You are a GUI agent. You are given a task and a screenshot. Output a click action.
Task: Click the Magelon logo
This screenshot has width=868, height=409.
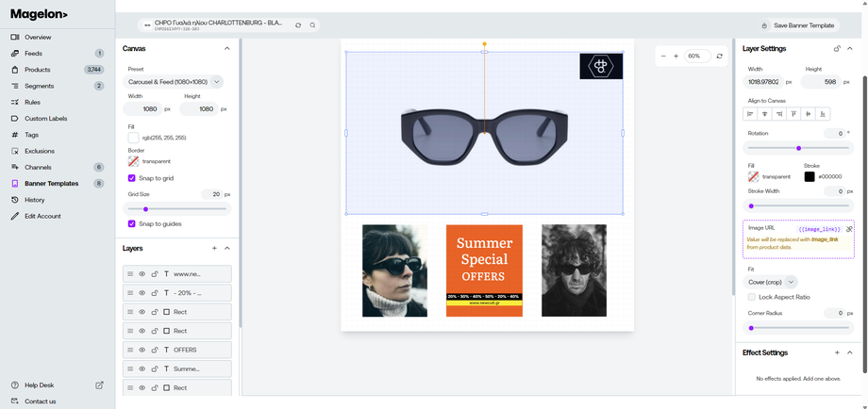point(39,14)
